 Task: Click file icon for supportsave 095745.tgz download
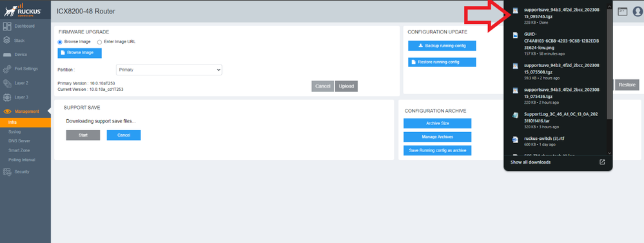click(515, 11)
